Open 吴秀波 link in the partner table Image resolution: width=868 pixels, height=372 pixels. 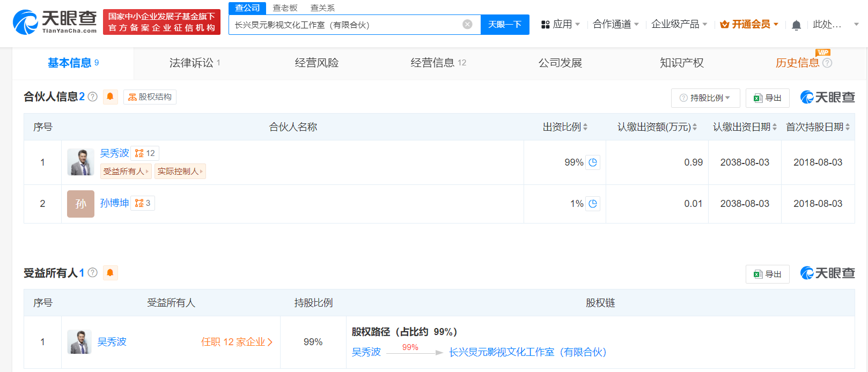[x=114, y=153]
